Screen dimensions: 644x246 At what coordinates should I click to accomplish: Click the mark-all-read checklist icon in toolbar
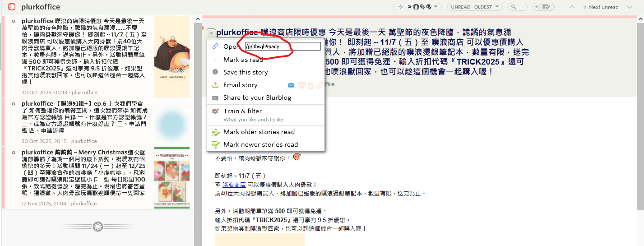546,7
